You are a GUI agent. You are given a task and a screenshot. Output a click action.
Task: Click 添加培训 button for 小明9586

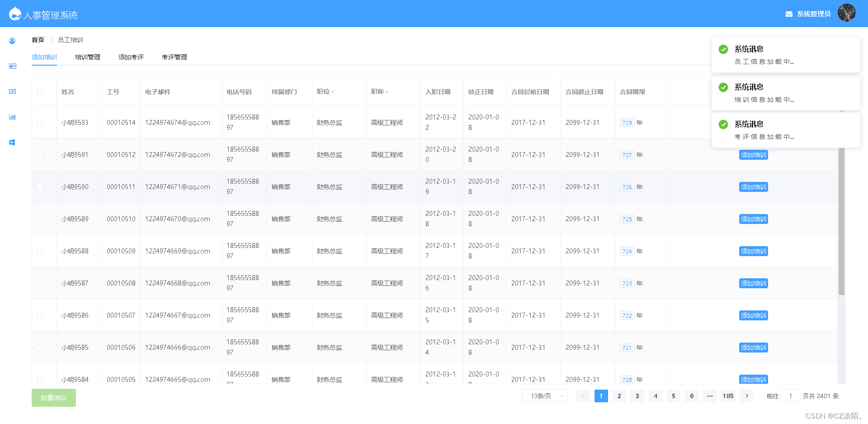754,315
